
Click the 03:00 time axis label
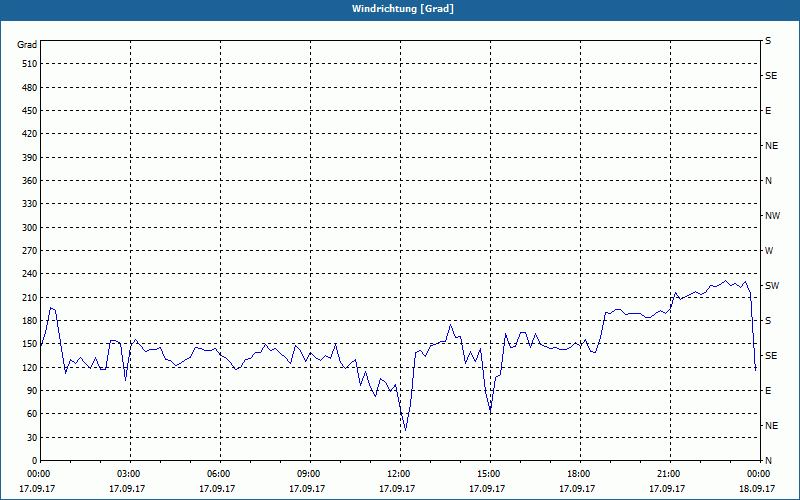coord(130,474)
